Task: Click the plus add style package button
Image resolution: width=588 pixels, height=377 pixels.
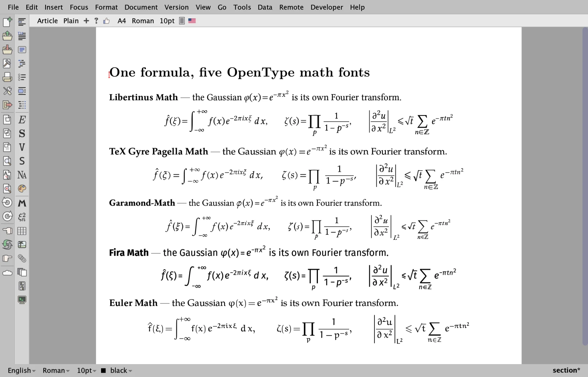Action: point(86,21)
